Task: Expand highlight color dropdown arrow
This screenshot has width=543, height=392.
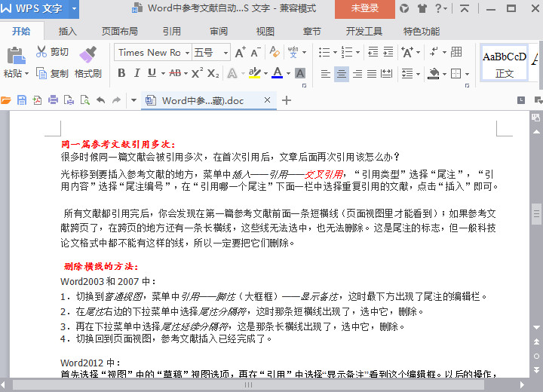Action: coord(266,73)
